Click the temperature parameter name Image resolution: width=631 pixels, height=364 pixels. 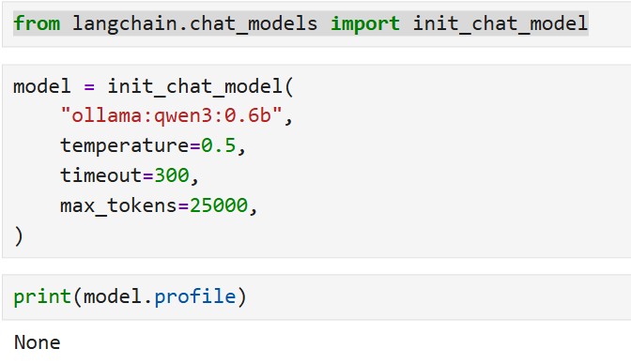click(x=124, y=145)
